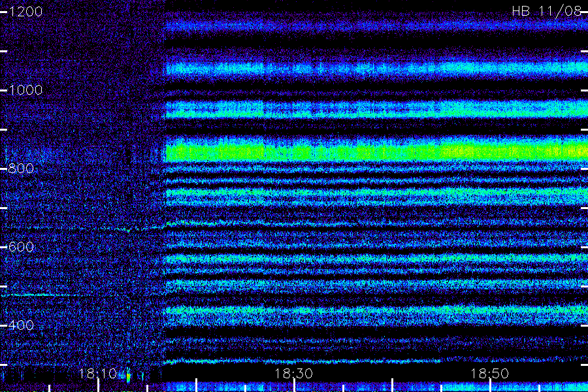Click the 600 frequency axis label

click(21, 247)
